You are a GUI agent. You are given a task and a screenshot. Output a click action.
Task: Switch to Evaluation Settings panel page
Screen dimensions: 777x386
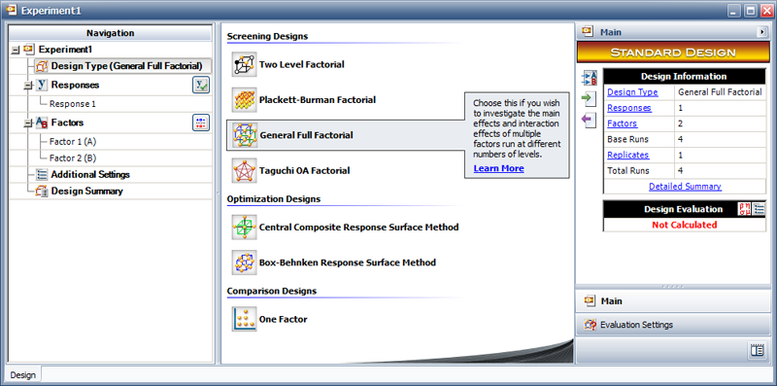[673, 325]
